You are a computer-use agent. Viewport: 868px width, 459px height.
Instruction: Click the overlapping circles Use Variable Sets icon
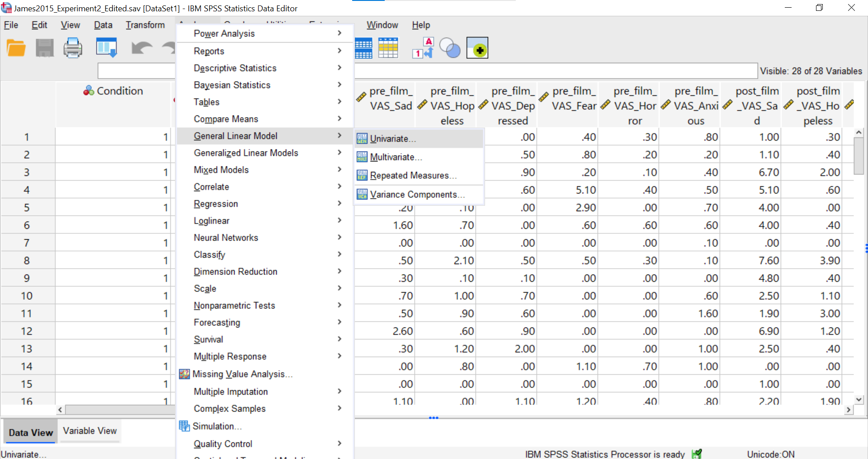[450, 48]
